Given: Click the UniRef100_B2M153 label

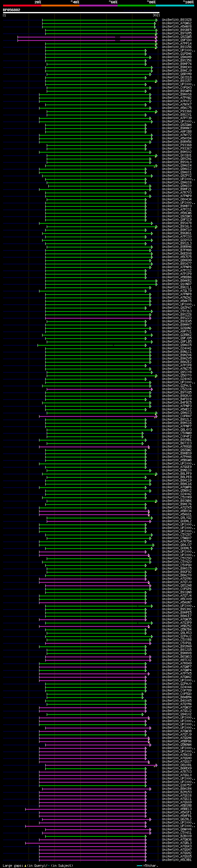Looking at the screenshot, I should click(x=177, y=792).
